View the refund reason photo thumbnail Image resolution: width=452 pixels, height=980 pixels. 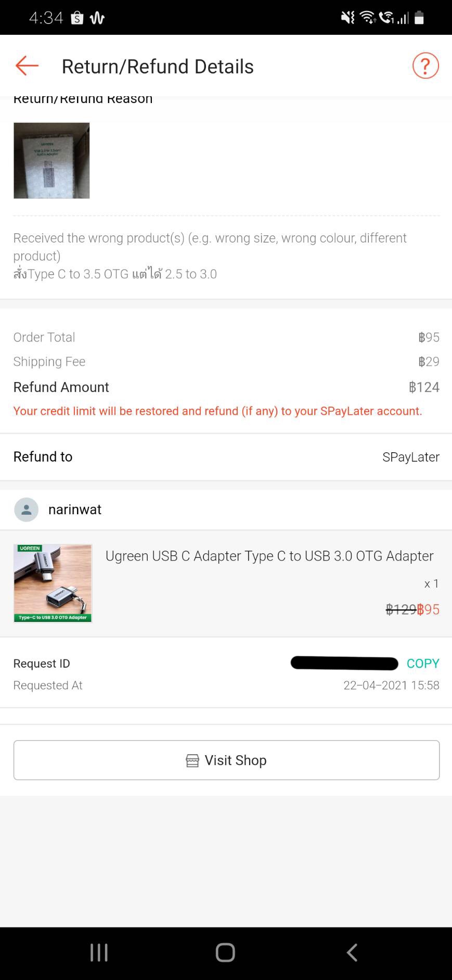(x=51, y=160)
